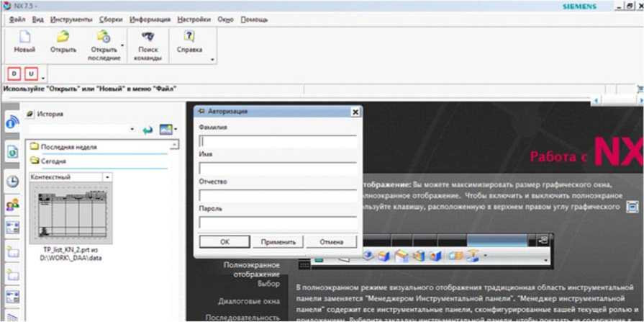Viewport: 644px width, 322px height.
Task: Open the Контекстный dropdown
Action: (x=108, y=177)
